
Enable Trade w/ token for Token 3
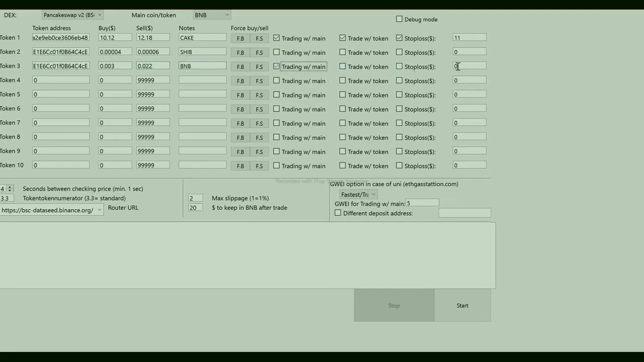tap(343, 66)
